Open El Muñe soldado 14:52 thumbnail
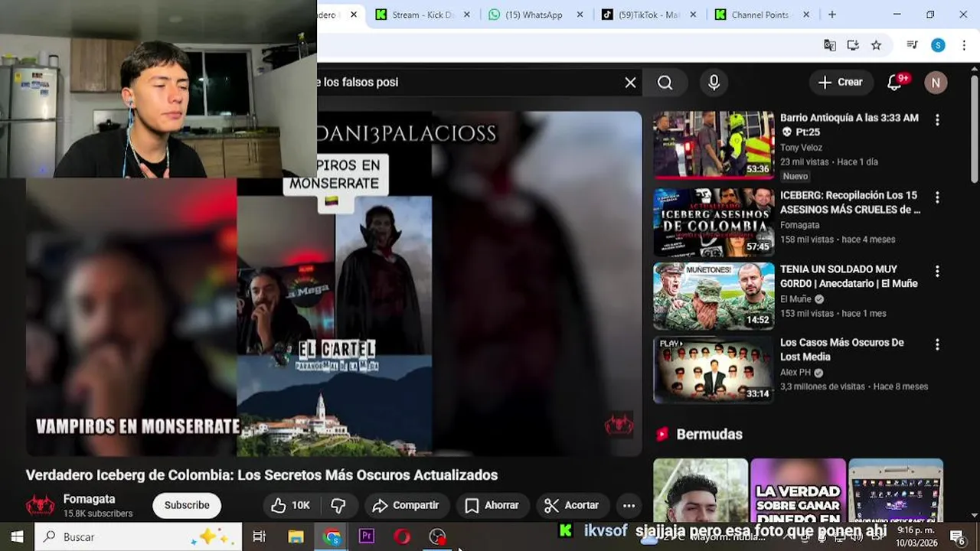The height and width of the screenshot is (551, 980). click(x=714, y=296)
